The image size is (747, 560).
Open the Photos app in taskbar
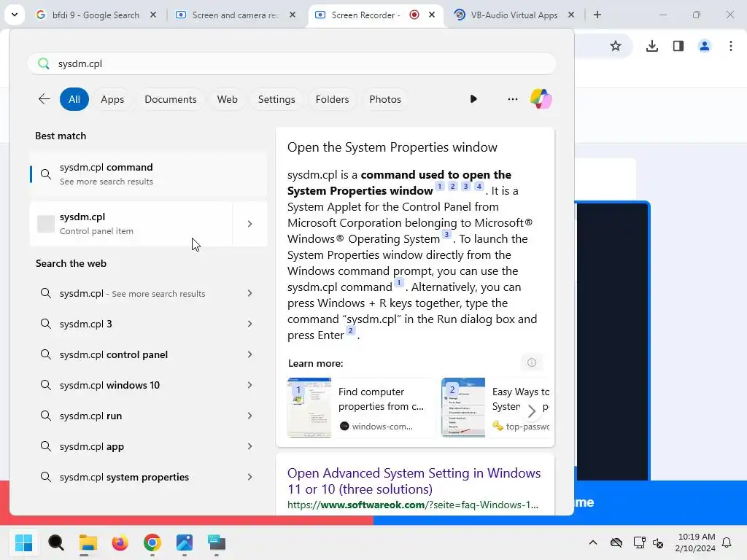[x=185, y=542]
